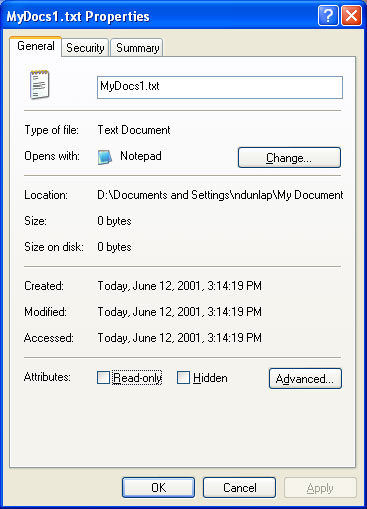Switch to the General tab
This screenshot has height=509, width=367.
pos(36,46)
